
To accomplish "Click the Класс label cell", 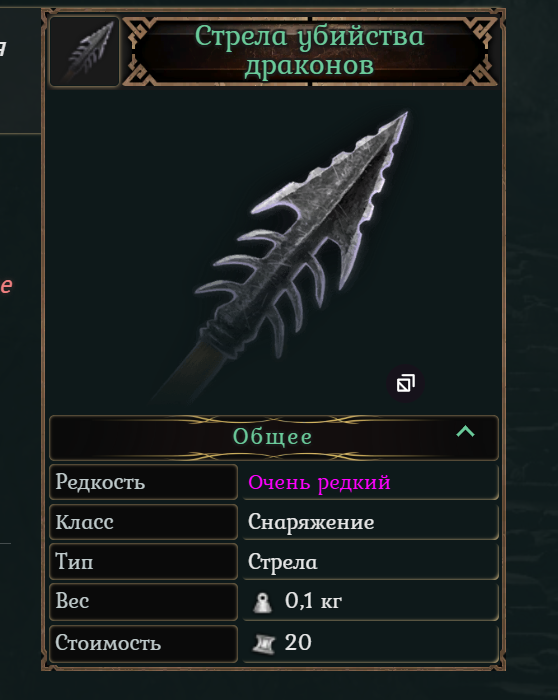I will pos(143,522).
